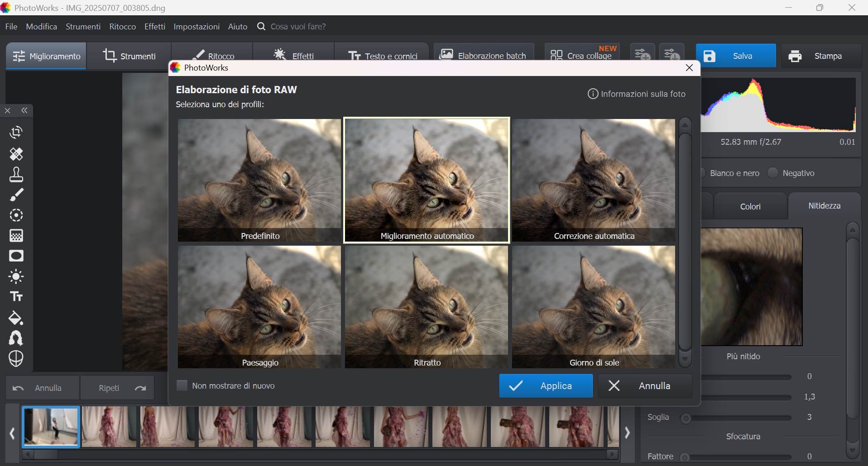The height and width of the screenshot is (466, 868).
Task: Open the face sculpt tool icon
Action: click(x=16, y=359)
